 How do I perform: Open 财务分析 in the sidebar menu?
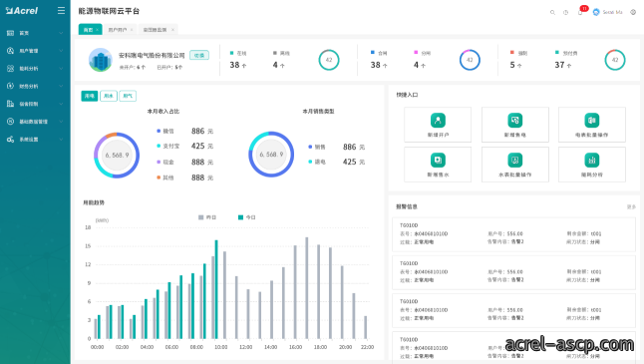point(29,86)
